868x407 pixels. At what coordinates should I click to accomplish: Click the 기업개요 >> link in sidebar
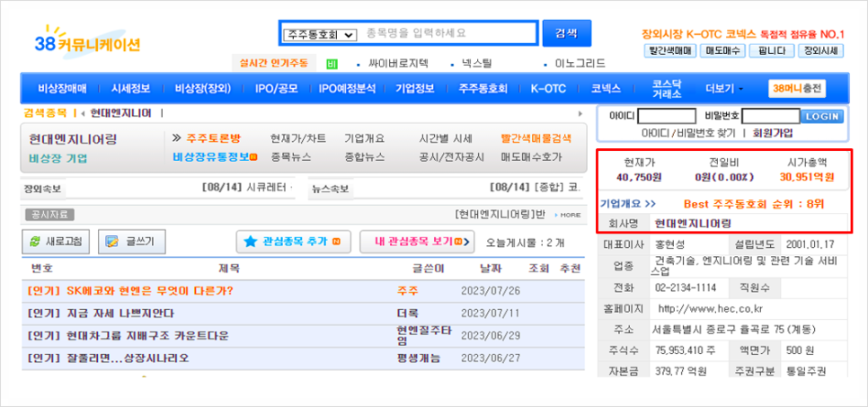pyautogui.click(x=628, y=204)
